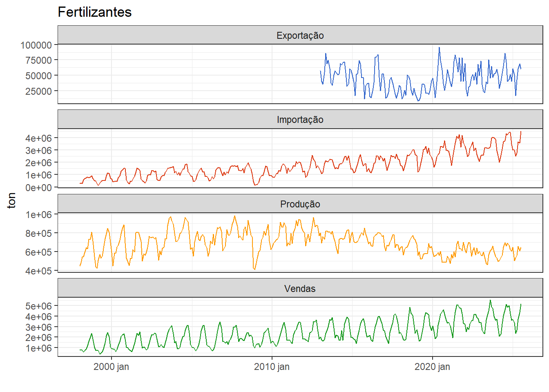Click the 0e+00 tick in Importação panel

(x=38, y=188)
